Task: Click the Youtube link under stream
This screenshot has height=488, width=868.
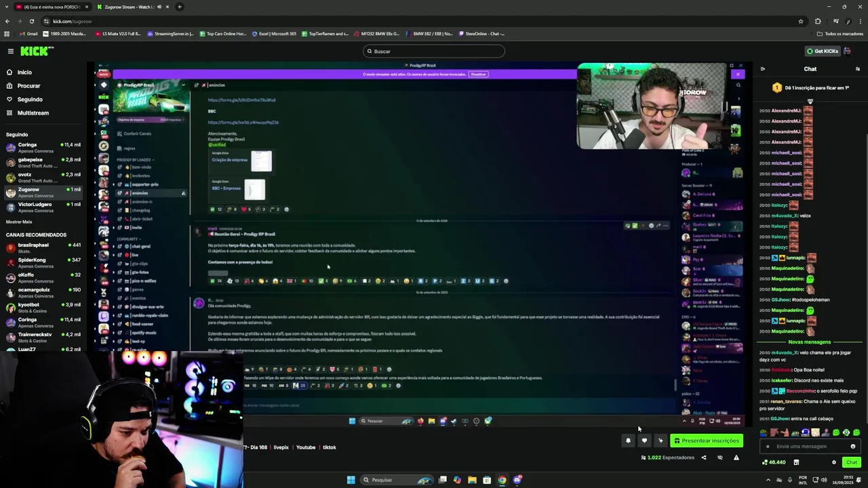Action: 306,447
